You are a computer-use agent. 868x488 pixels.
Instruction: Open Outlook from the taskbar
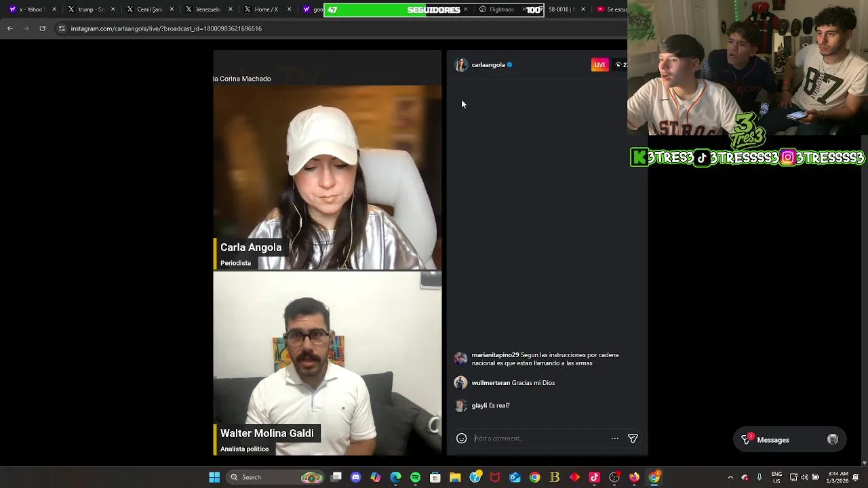[515, 477]
